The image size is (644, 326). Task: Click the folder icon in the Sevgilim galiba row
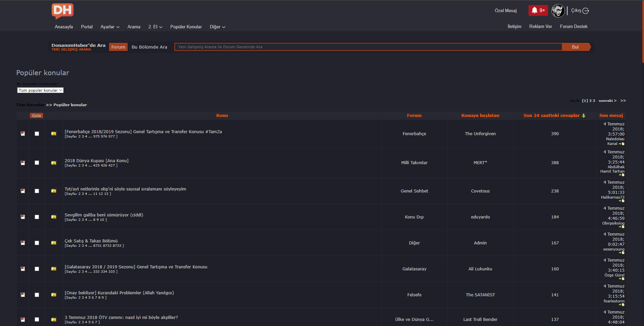tap(54, 217)
